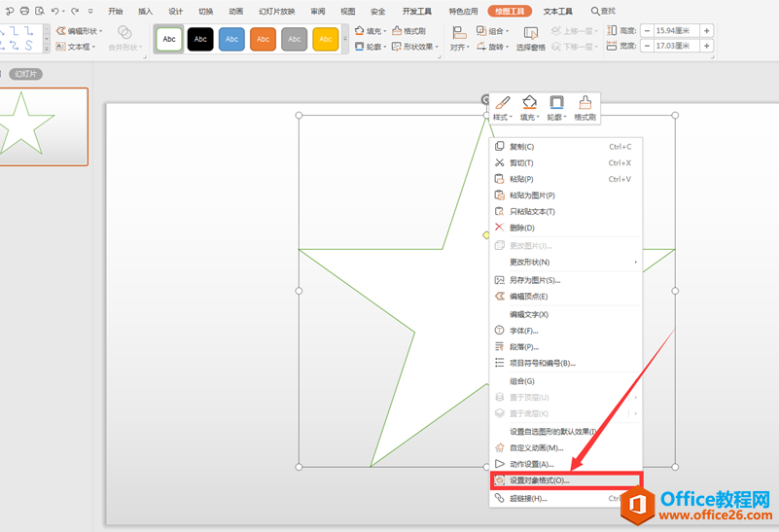This screenshot has height=532, width=779.
Task: Click 选择窗格 selection pane button
Action: pyautogui.click(x=530, y=39)
